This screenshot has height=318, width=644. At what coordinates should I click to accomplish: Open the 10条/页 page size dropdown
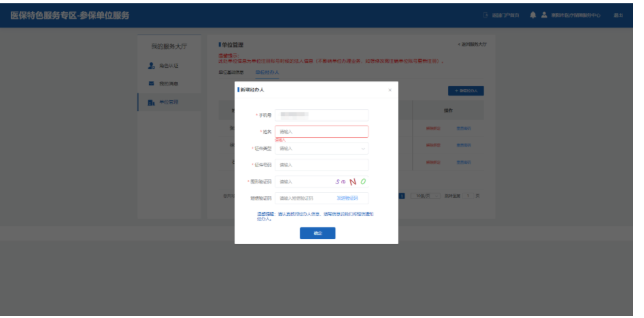[425, 196]
